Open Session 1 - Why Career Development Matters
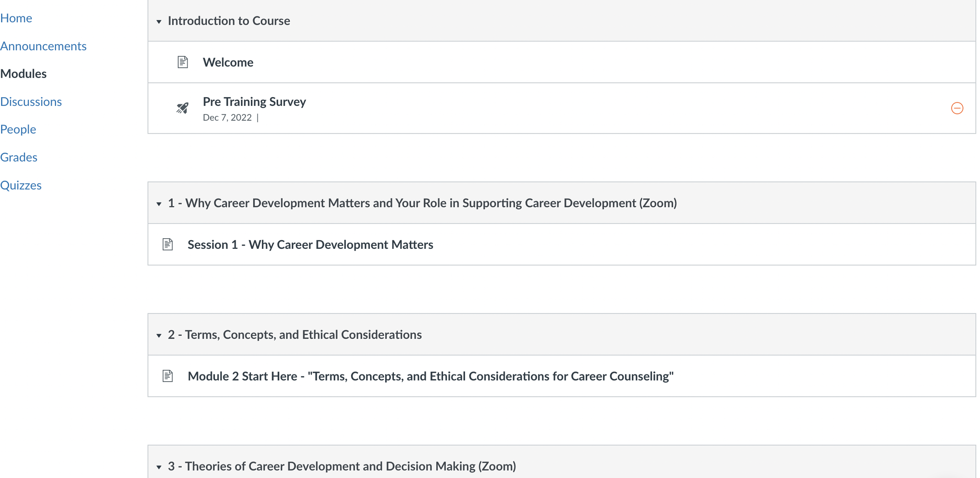 click(x=310, y=244)
